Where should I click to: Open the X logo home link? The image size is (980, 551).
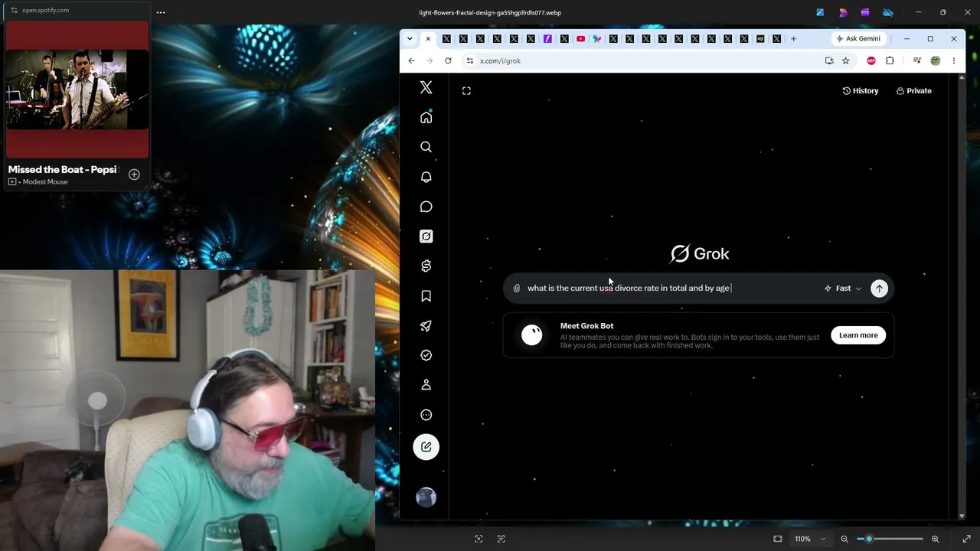(x=426, y=88)
